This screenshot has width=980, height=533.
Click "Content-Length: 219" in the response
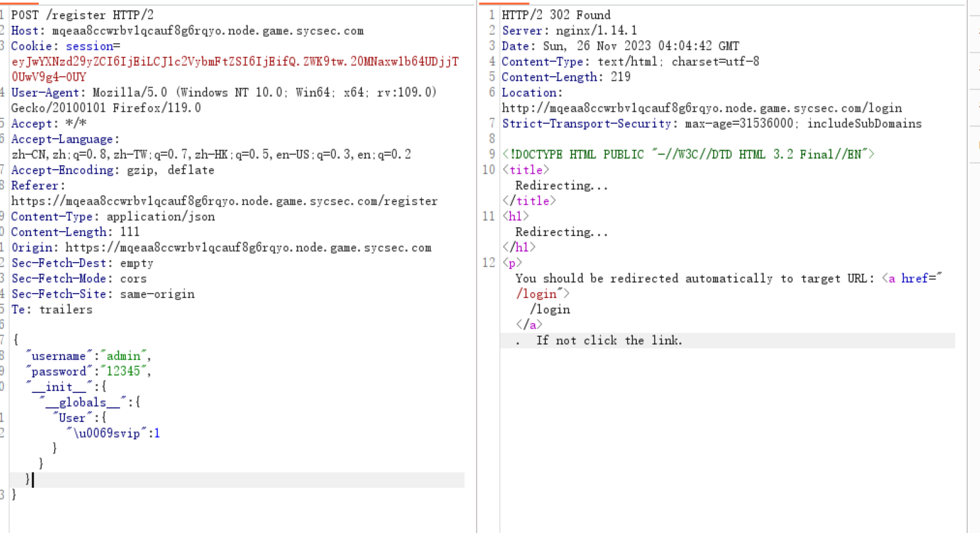click(566, 77)
